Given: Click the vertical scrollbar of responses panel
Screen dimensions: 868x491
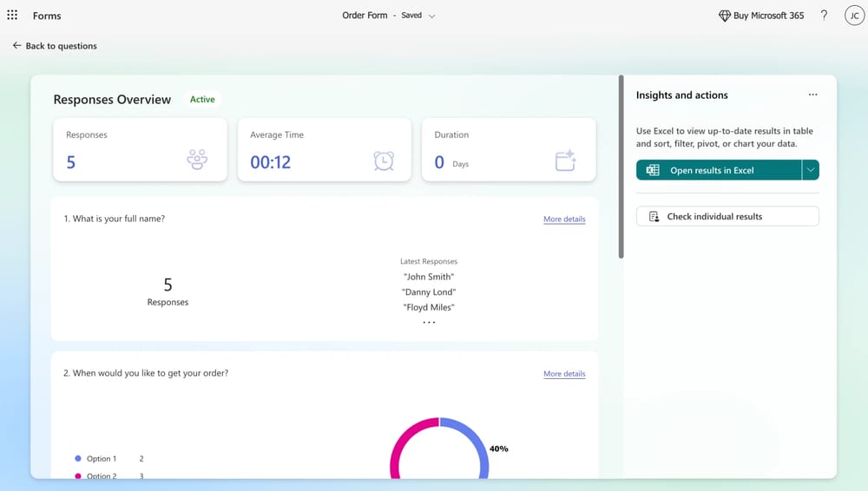Looking at the screenshot, I should click(x=621, y=165).
